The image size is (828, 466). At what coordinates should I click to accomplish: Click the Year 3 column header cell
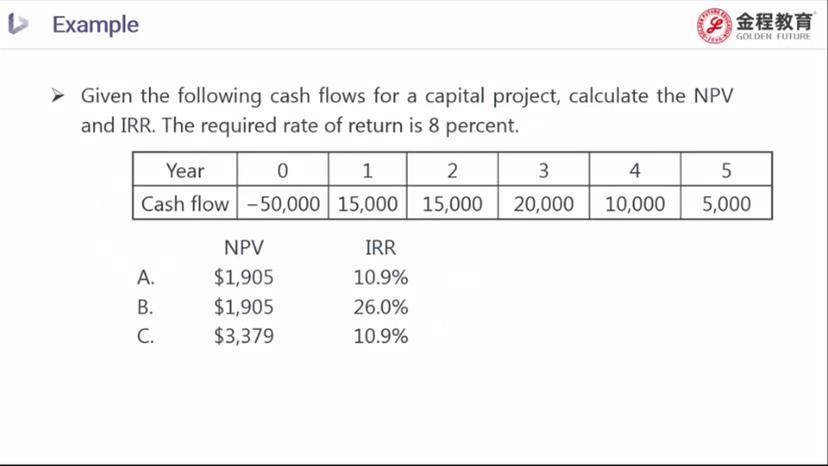[543, 170]
